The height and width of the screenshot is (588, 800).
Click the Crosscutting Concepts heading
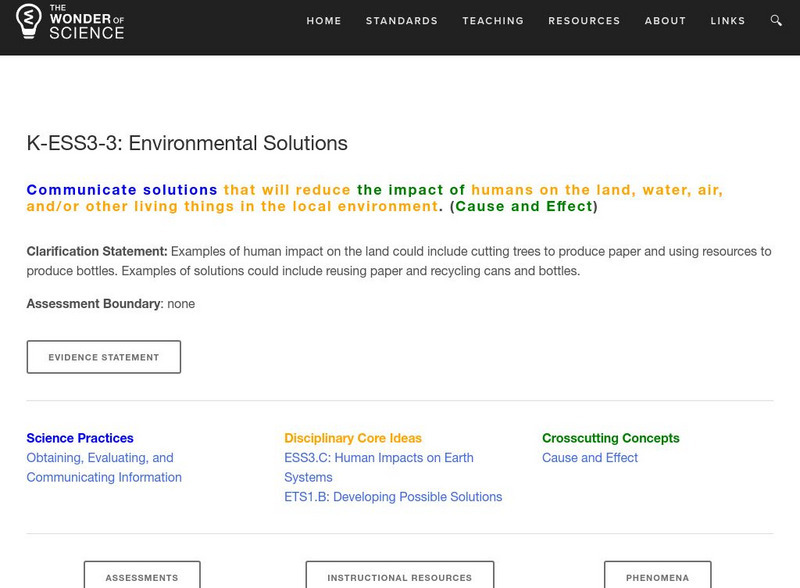click(610, 438)
